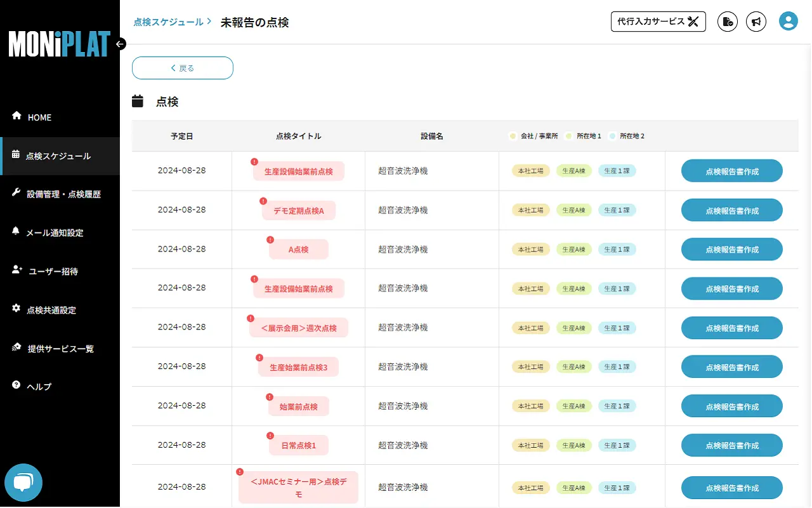Click the gear icon for 点検共通設定
The height and width of the screenshot is (508, 812).
pos(15,310)
